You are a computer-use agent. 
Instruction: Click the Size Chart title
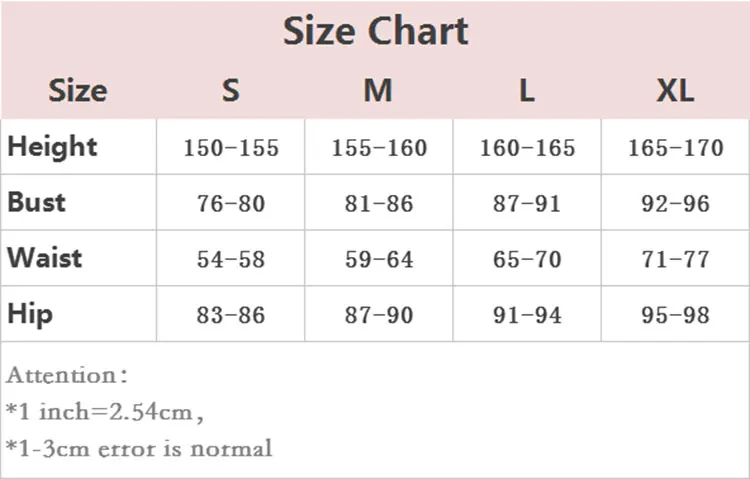(x=375, y=32)
